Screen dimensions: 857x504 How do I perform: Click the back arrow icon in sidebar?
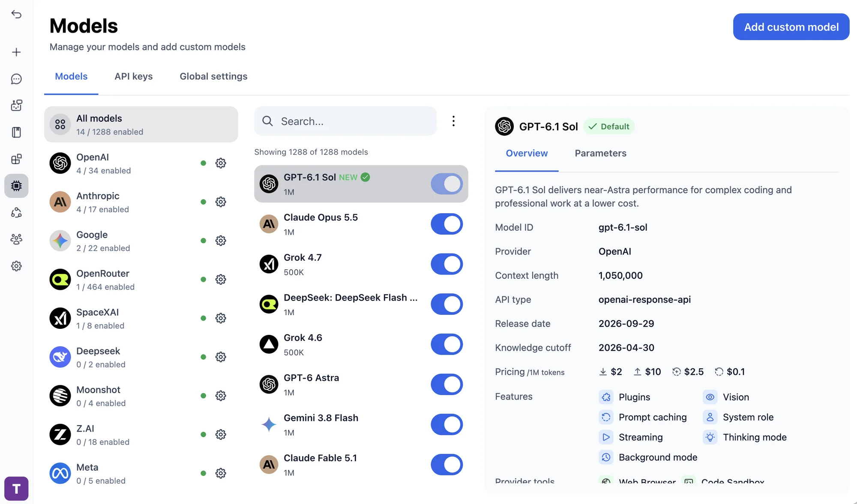coord(16,15)
